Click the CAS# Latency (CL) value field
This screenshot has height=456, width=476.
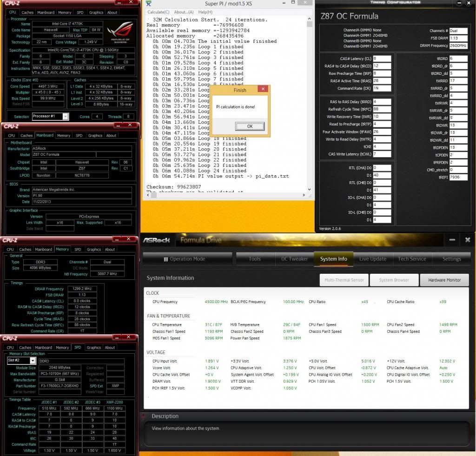click(x=382, y=59)
